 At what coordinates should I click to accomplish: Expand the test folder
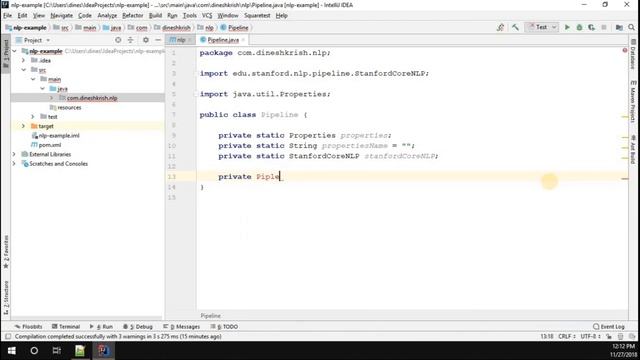pyautogui.click(x=33, y=117)
